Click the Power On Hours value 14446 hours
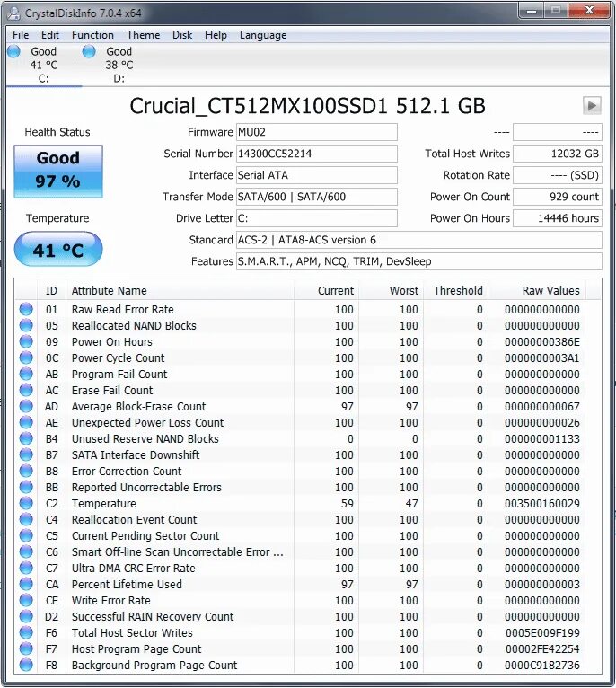 point(558,218)
